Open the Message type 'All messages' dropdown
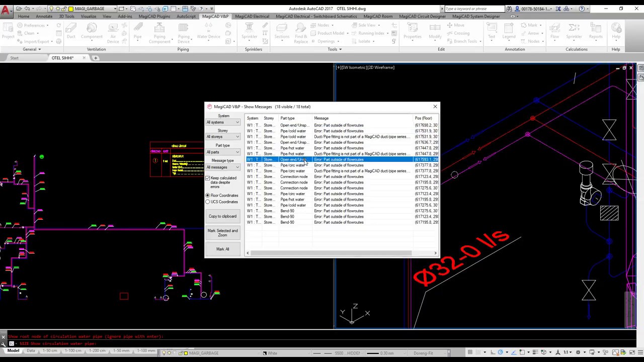 (x=222, y=167)
